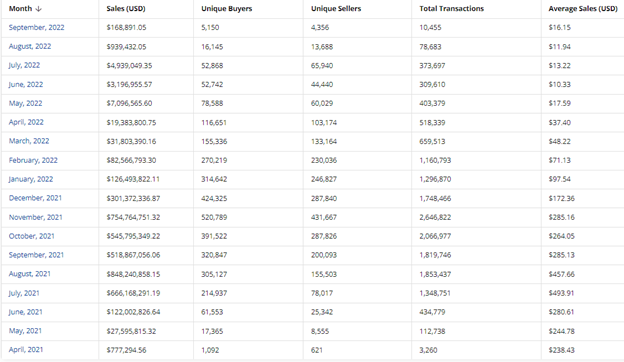Open the February, 2022 link
This screenshot has height=362, width=624.
(x=33, y=160)
